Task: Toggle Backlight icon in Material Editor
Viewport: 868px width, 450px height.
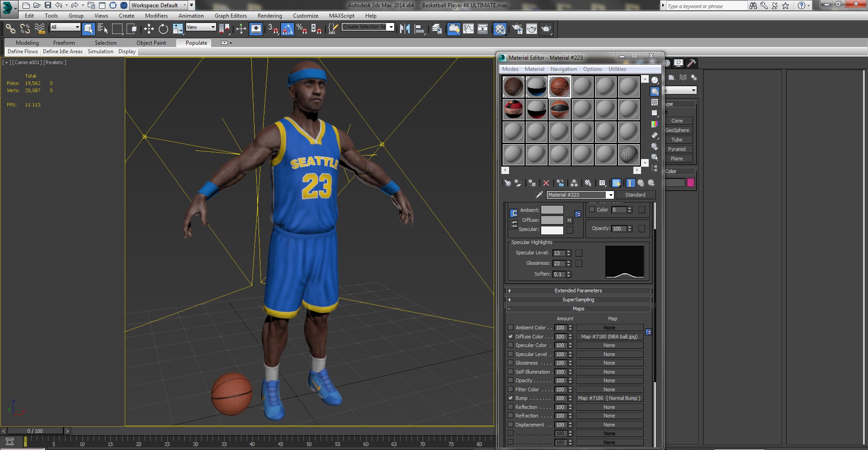Action: click(655, 91)
